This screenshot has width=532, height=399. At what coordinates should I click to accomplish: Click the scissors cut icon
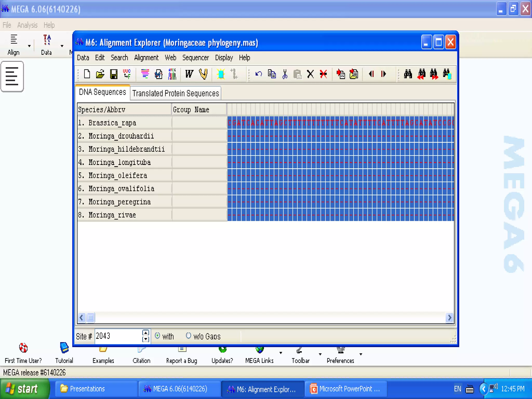(285, 74)
